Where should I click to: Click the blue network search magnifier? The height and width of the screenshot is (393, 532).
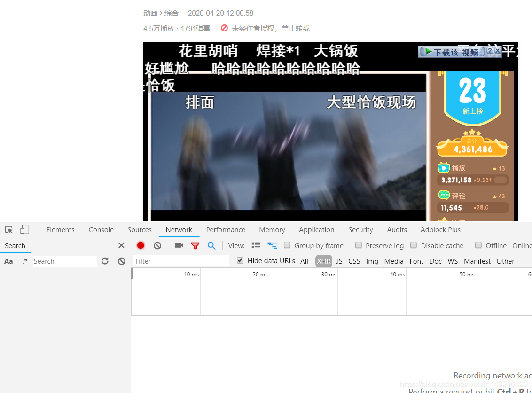click(x=211, y=245)
